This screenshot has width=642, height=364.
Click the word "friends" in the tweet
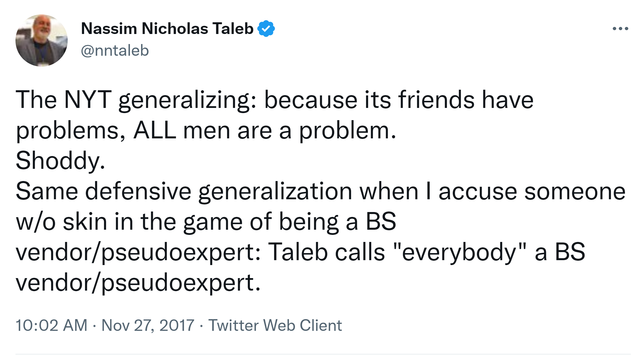pos(437,100)
